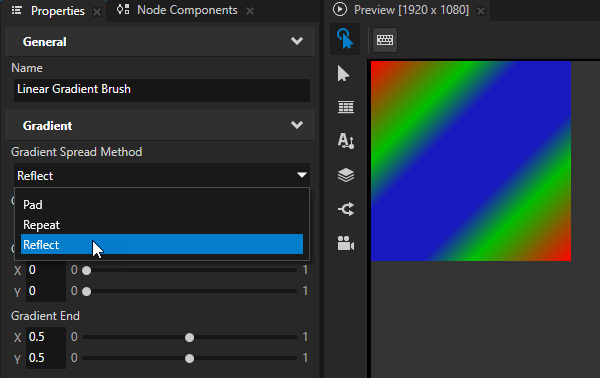Image resolution: width=600 pixels, height=378 pixels.
Task: Open the layers stack tool
Action: [x=346, y=175]
